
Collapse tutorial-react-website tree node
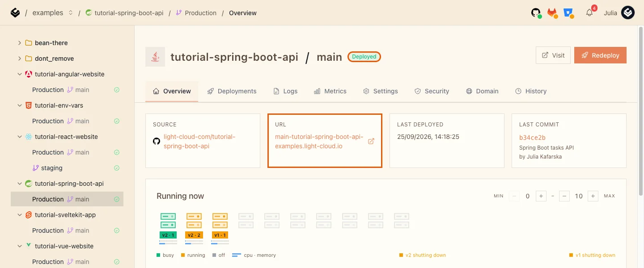click(19, 137)
